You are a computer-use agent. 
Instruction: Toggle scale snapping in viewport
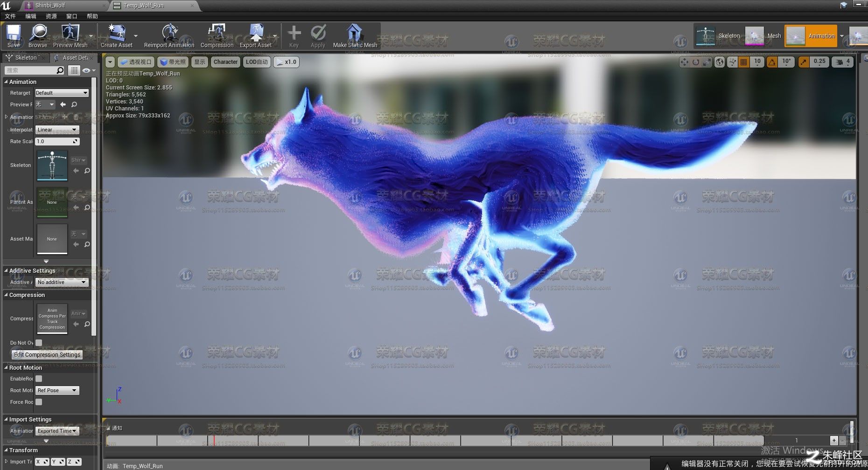tap(803, 62)
